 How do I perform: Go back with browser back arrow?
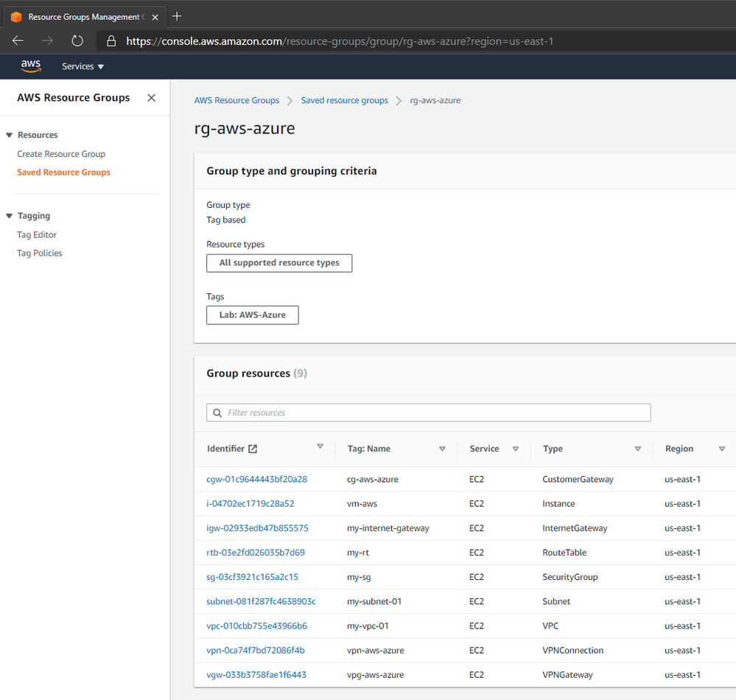click(x=18, y=41)
